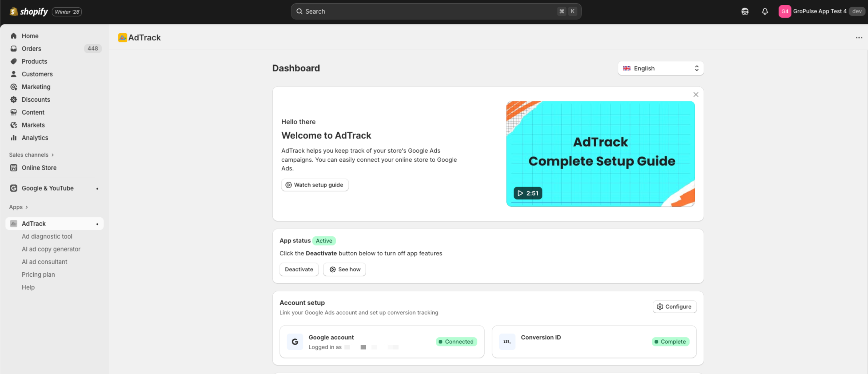Click the Customers icon
868x374 pixels.
pos(14,74)
